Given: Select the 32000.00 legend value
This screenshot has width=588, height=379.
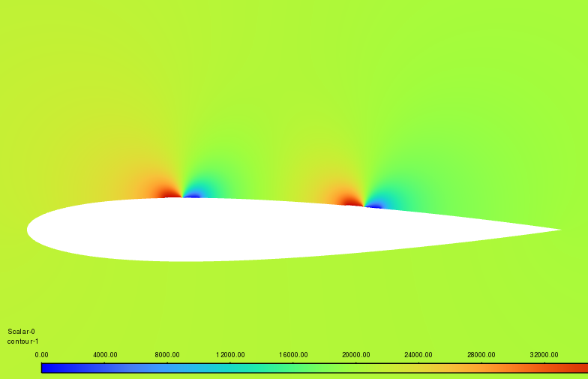Looking at the screenshot, I should tap(544, 354).
